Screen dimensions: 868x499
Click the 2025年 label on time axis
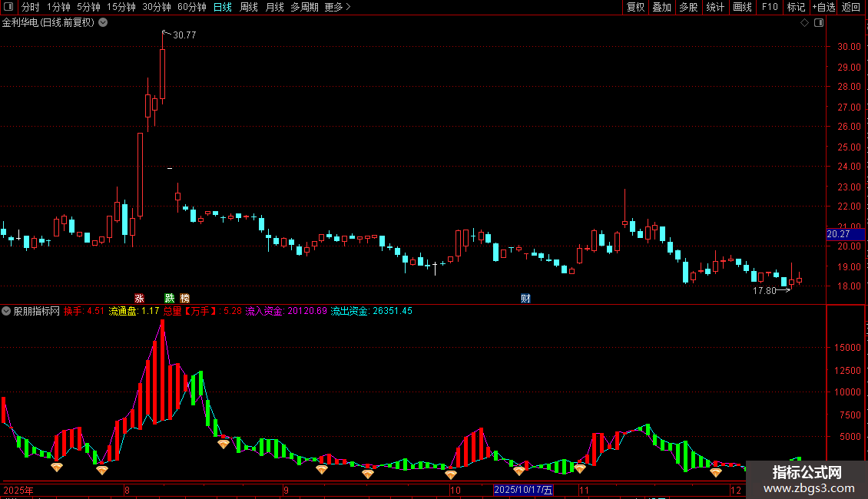click(x=18, y=490)
